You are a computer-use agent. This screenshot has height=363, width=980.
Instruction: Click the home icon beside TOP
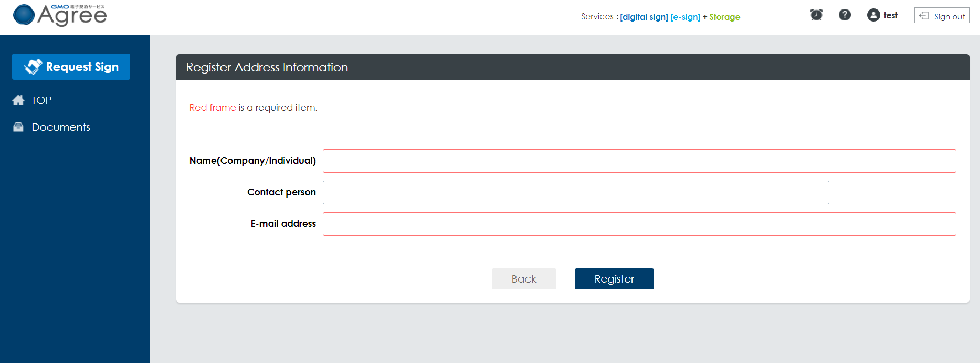[18, 100]
